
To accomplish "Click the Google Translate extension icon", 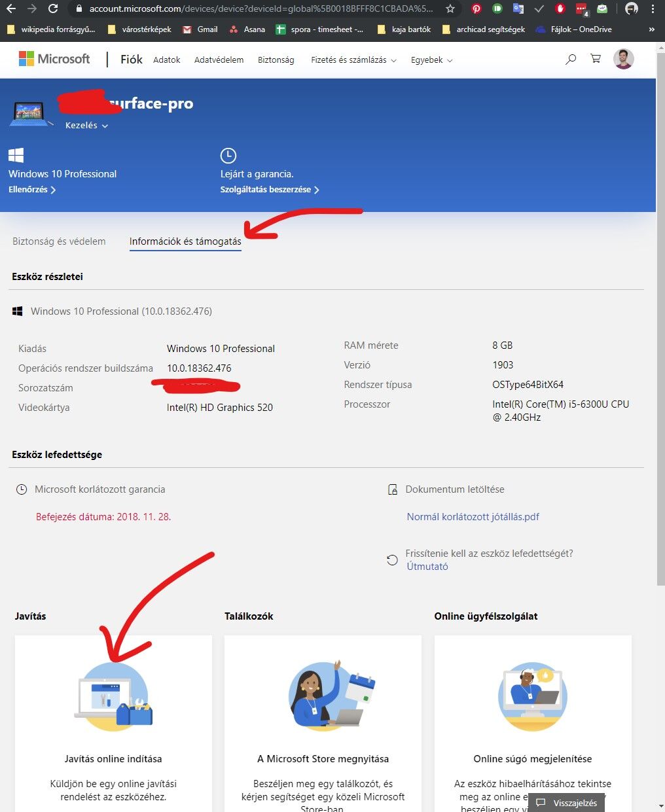I will [x=518, y=9].
